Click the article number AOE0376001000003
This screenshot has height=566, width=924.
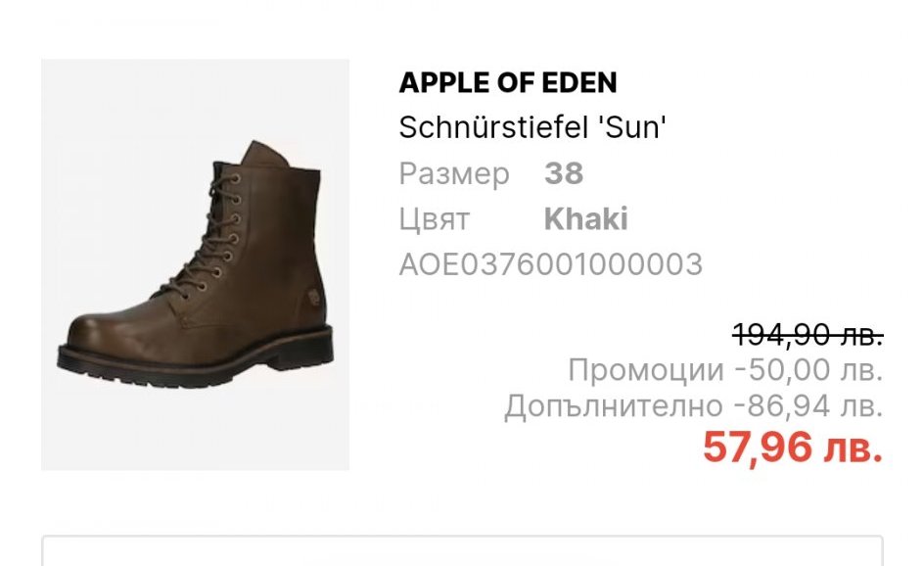pyautogui.click(x=551, y=264)
